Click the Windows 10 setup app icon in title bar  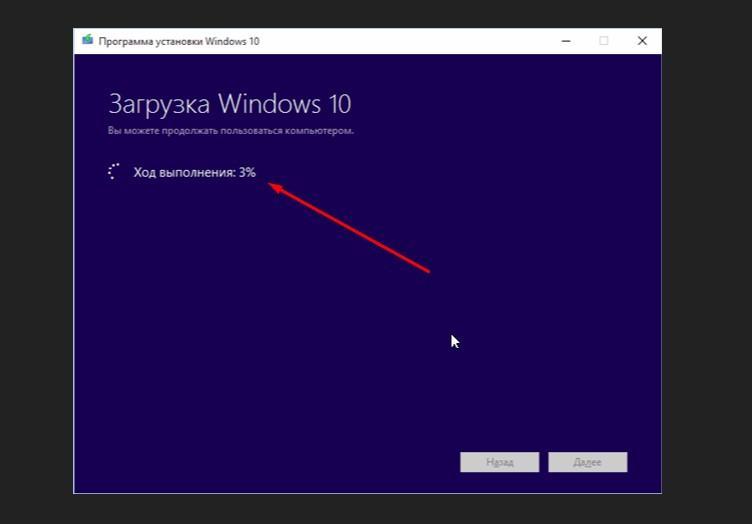click(87, 40)
